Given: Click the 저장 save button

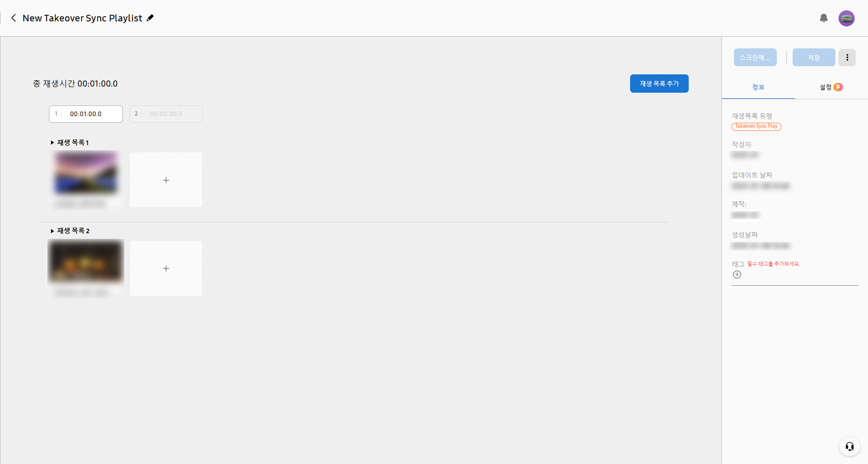Looking at the screenshot, I should coord(814,58).
